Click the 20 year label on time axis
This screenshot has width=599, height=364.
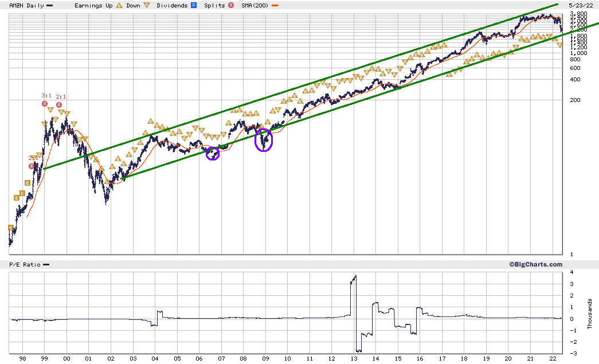508,359
